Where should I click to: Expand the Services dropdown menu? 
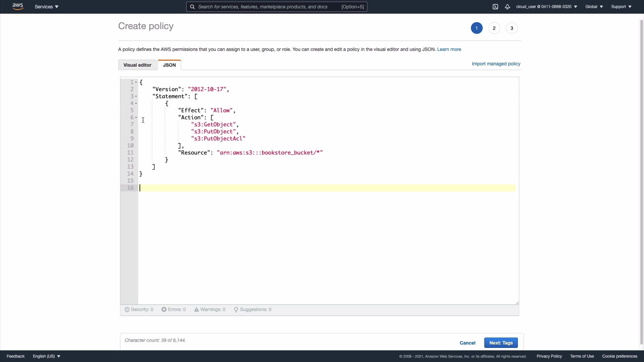(x=47, y=7)
